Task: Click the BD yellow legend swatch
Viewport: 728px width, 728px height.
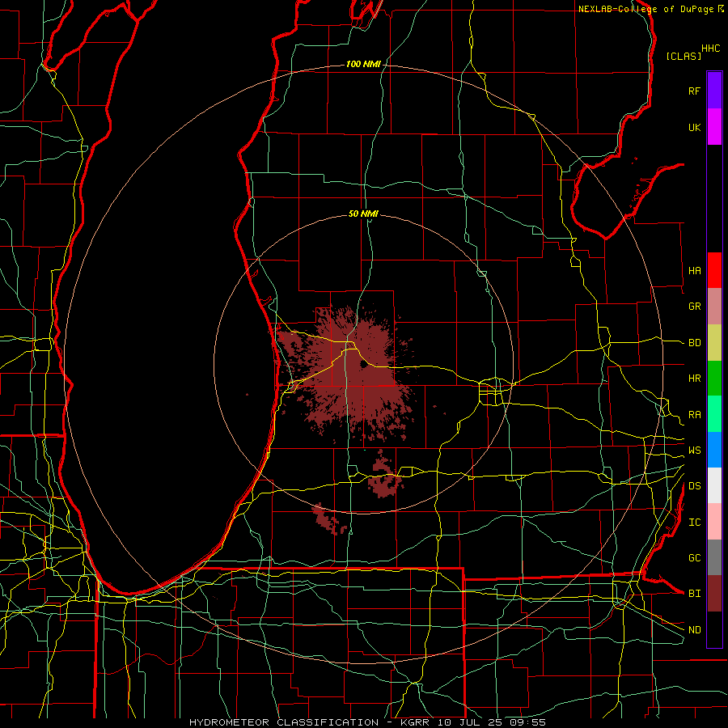Action: (x=714, y=343)
